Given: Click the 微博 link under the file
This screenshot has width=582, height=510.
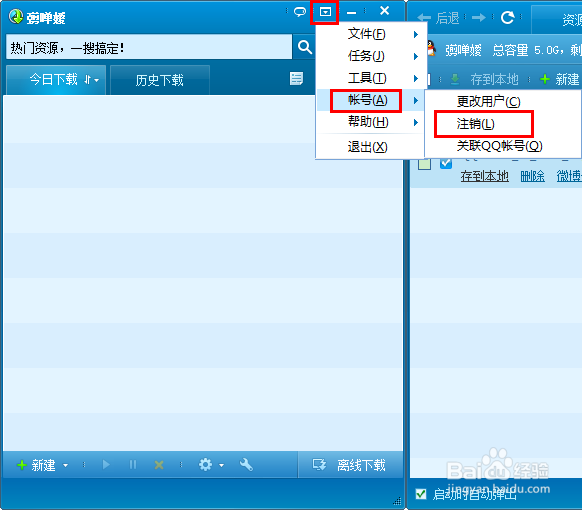Looking at the screenshot, I should 569,176.
